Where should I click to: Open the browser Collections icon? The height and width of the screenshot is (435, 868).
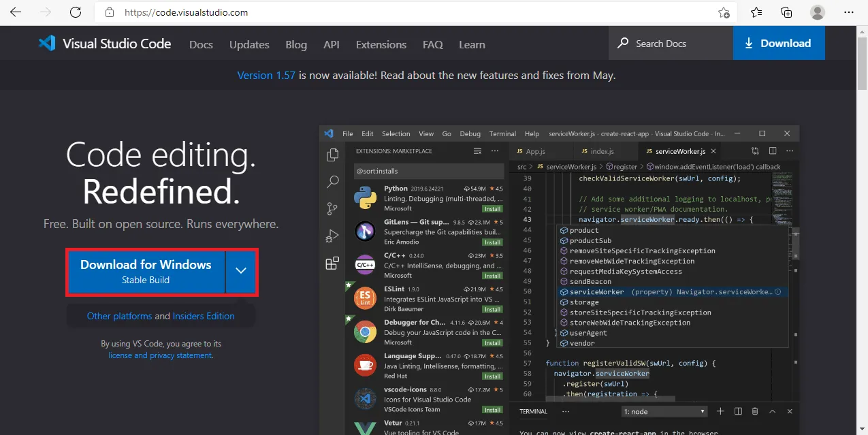786,12
